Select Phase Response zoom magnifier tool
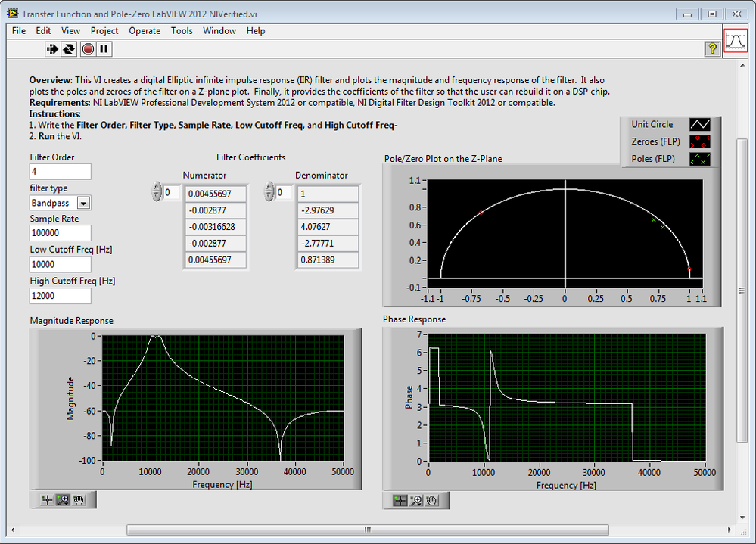Viewport: 756px width, 544px height. (415, 501)
